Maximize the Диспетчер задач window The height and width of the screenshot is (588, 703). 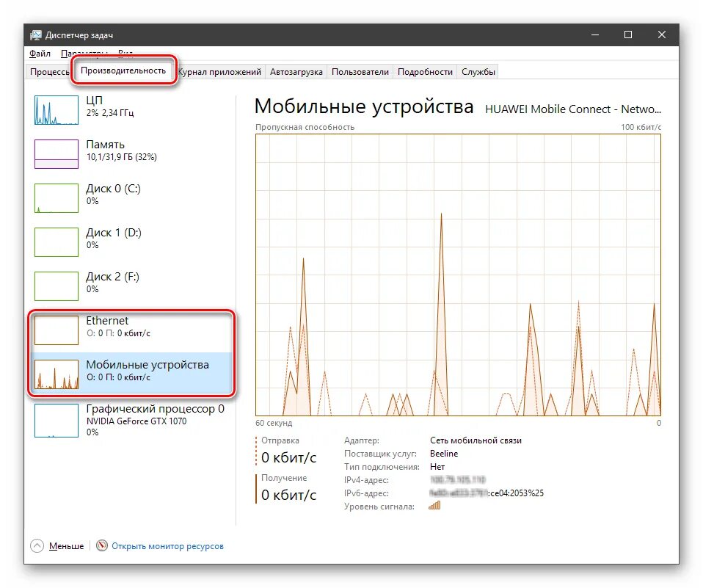tap(628, 35)
